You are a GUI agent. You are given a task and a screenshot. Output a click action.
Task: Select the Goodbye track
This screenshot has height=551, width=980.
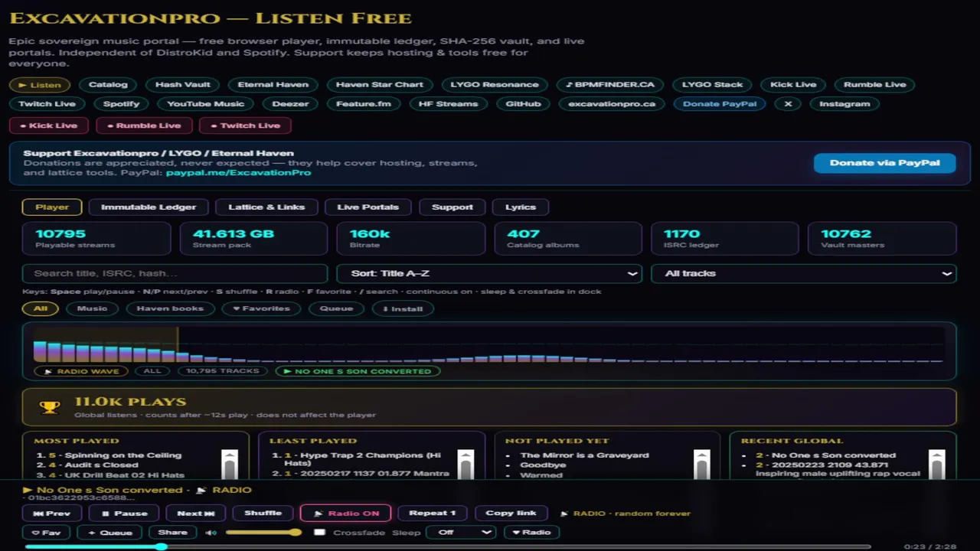coord(543,465)
